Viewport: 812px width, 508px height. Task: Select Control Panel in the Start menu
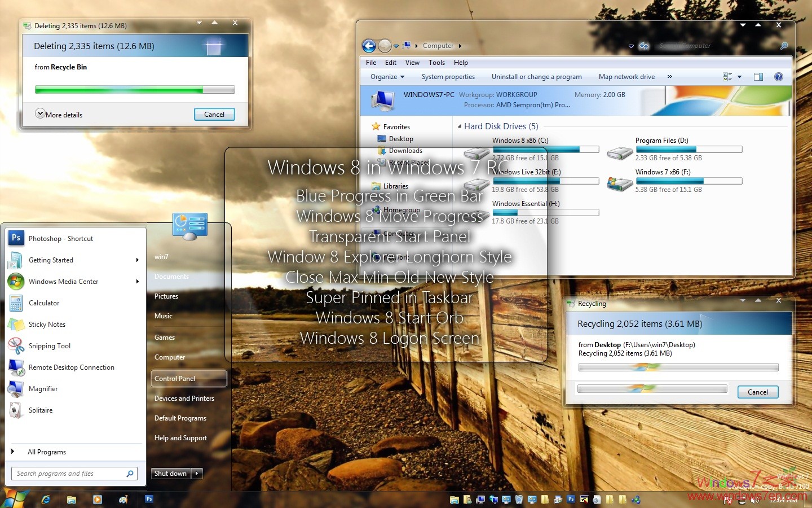tap(175, 378)
